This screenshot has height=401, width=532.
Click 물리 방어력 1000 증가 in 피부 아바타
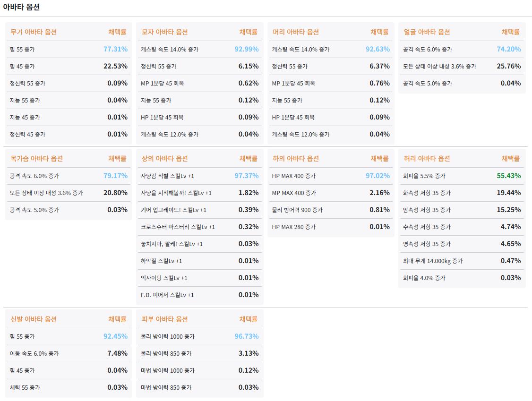point(168,336)
